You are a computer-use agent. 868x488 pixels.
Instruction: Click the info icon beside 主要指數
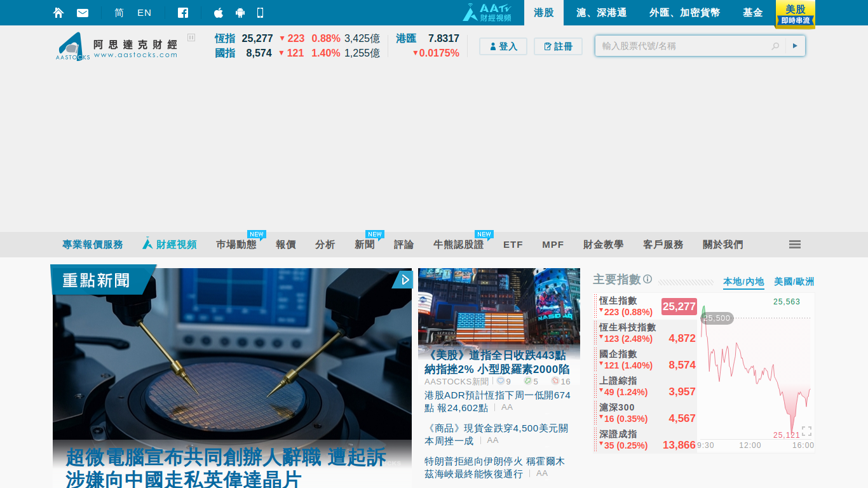(x=648, y=279)
